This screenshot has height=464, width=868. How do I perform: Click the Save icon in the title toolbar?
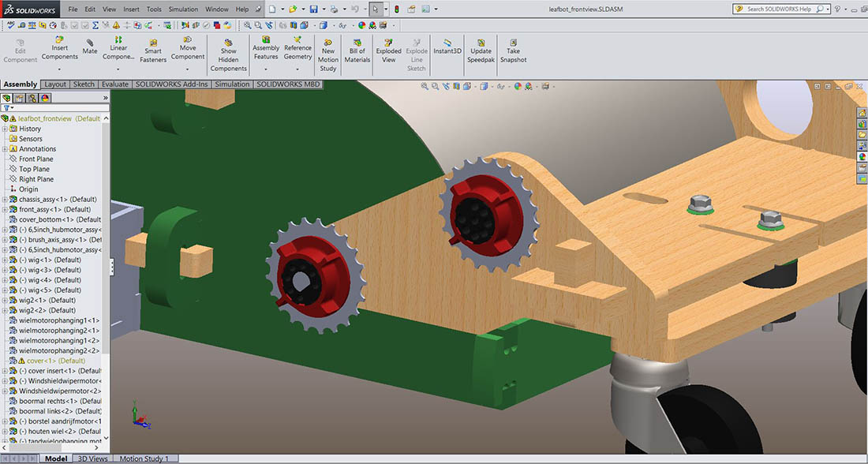click(314, 9)
